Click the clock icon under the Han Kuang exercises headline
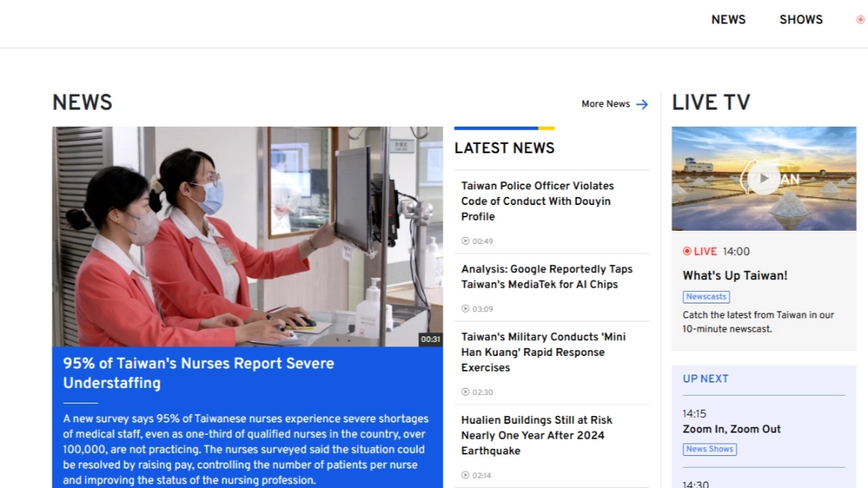The height and width of the screenshot is (488, 868). click(x=465, y=392)
